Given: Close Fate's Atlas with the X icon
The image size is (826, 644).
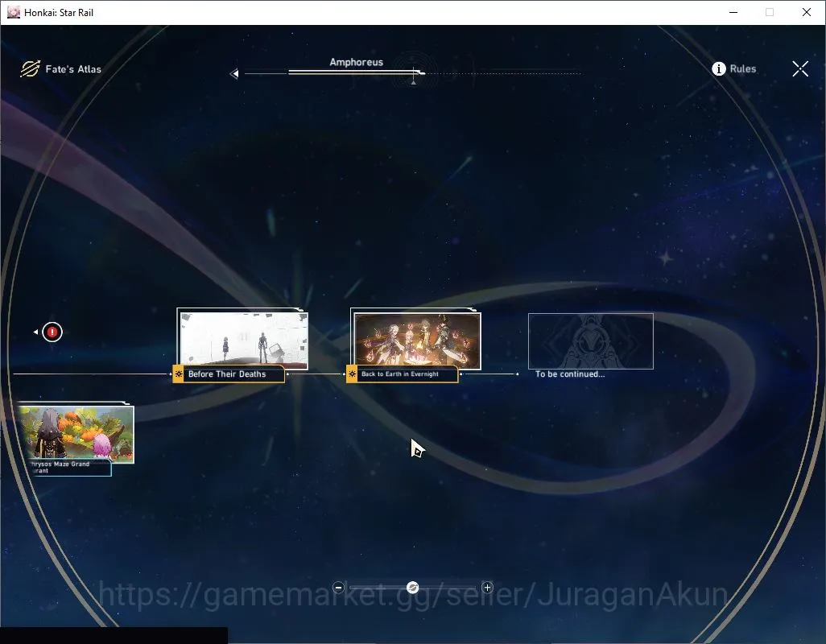Looking at the screenshot, I should [x=800, y=69].
